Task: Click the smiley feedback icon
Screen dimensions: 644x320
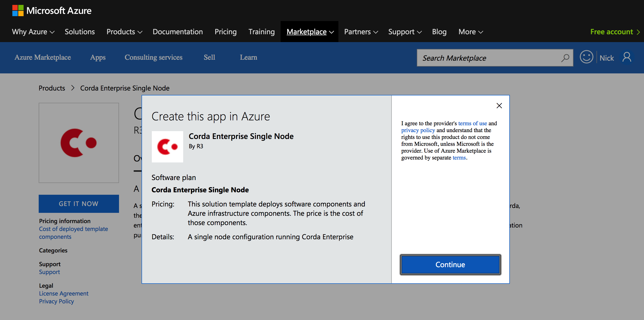Action: point(586,57)
